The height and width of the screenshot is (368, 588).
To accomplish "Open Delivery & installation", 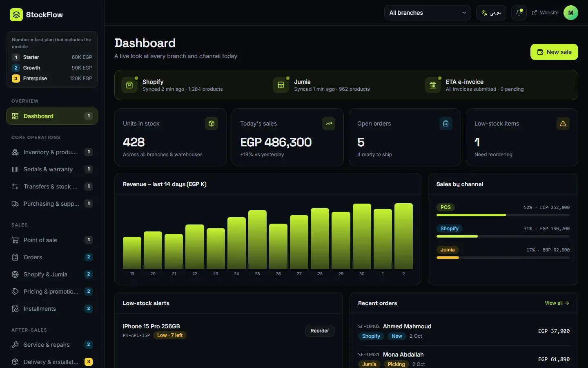I will click(52, 362).
